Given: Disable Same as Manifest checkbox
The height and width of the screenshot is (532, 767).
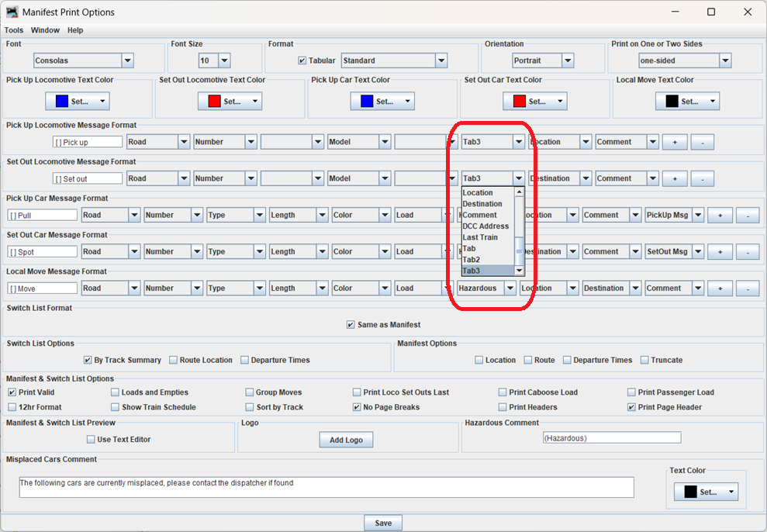Looking at the screenshot, I should click(x=351, y=325).
